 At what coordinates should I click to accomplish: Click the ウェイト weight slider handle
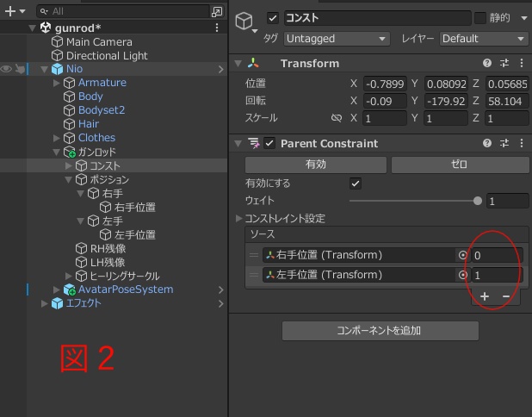pos(478,201)
